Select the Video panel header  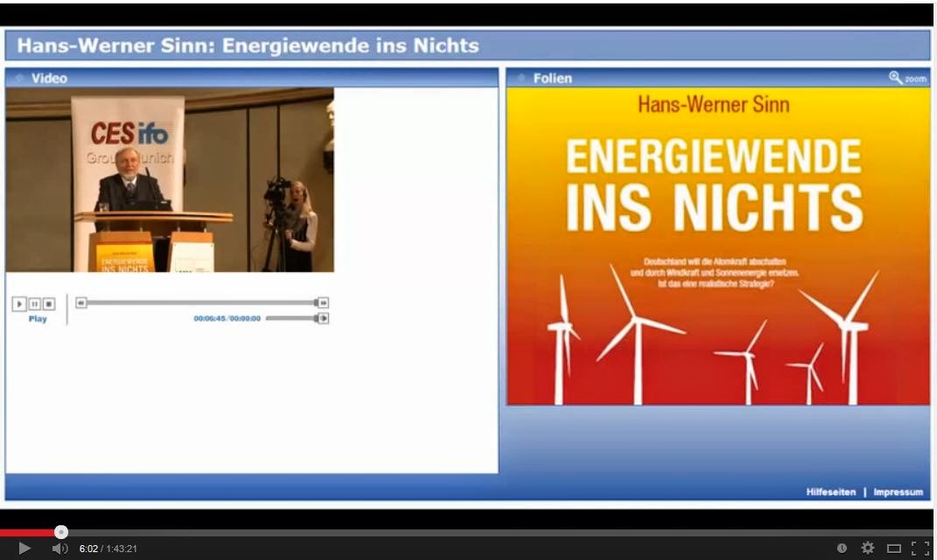point(49,78)
